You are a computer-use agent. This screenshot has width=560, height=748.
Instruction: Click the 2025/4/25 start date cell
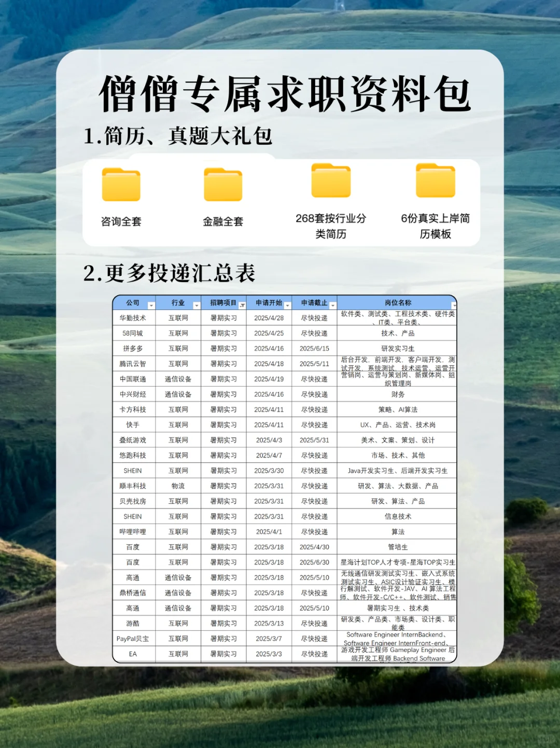(x=269, y=333)
